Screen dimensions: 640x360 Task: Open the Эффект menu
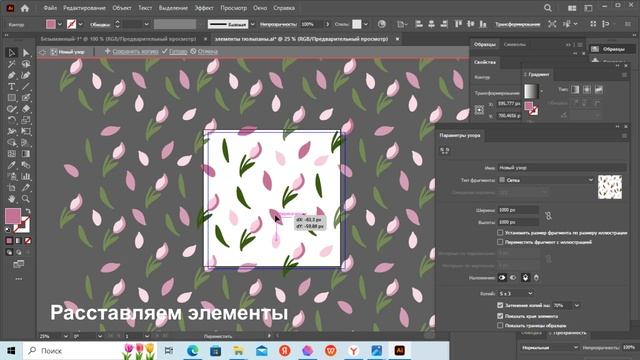click(x=204, y=8)
